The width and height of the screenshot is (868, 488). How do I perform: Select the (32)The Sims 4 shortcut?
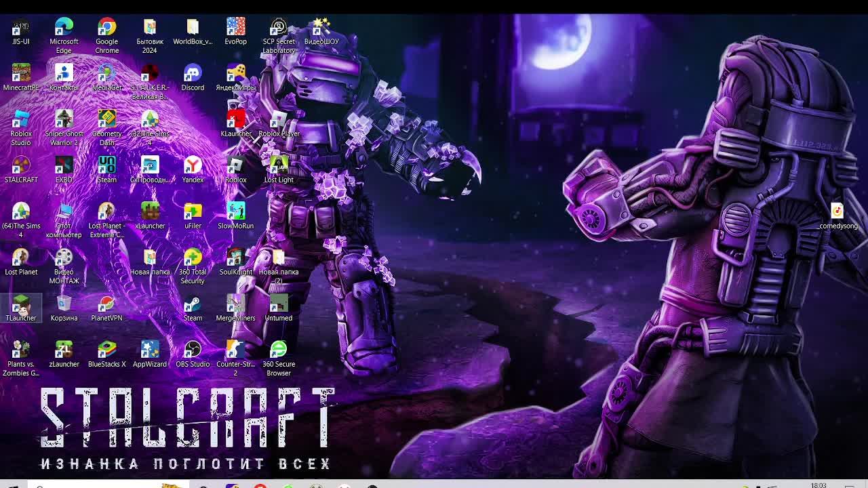(150, 128)
